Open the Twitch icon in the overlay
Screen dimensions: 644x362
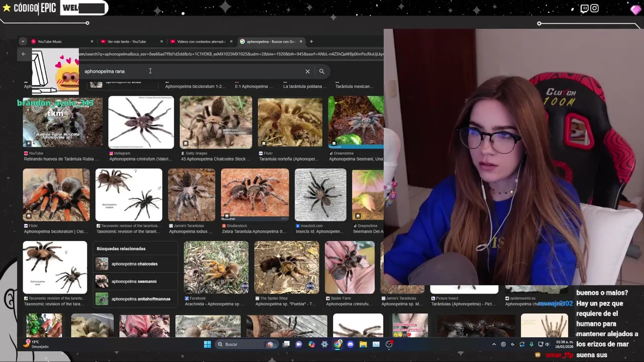coord(584,8)
